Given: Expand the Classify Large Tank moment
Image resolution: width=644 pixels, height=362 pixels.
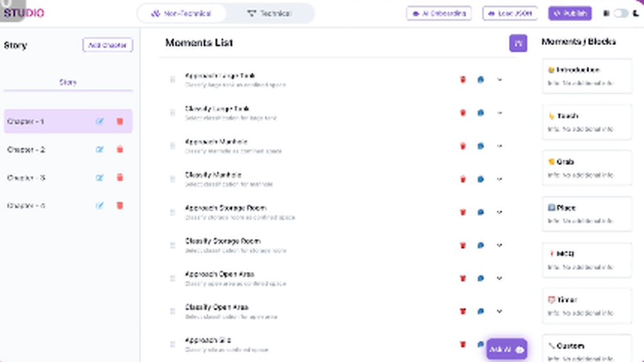Looking at the screenshot, I should pos(500,113).
